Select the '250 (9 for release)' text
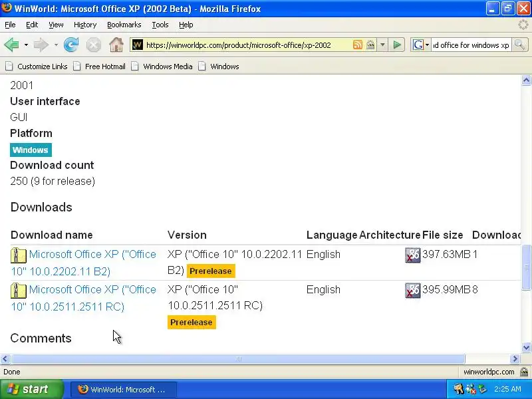This screenshot has width=532, height=399. coord(53,181)
